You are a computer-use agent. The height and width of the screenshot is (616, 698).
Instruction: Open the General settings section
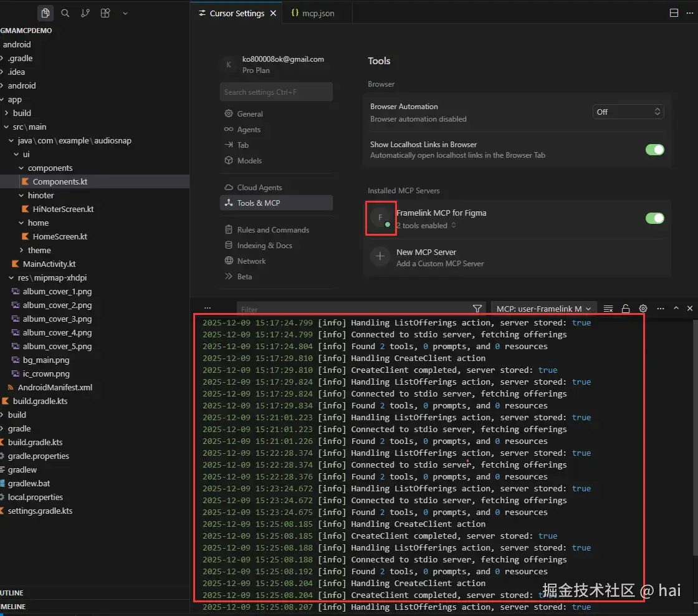[x=276, y=113]
